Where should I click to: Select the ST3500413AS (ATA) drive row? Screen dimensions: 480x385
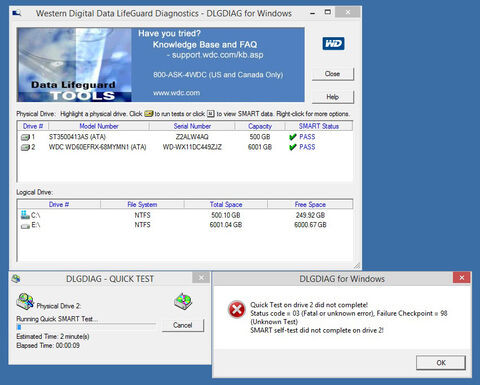point(185,137)
